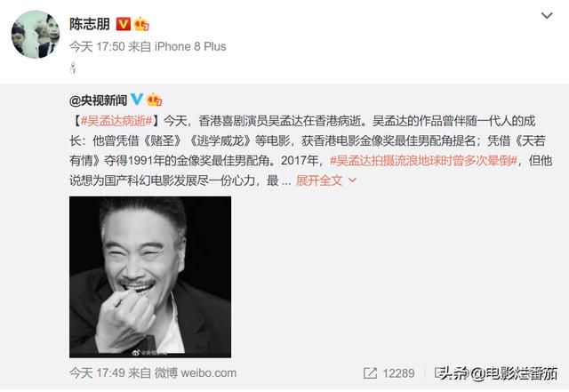Click the repost icon beside 12289

coord(370,373)
